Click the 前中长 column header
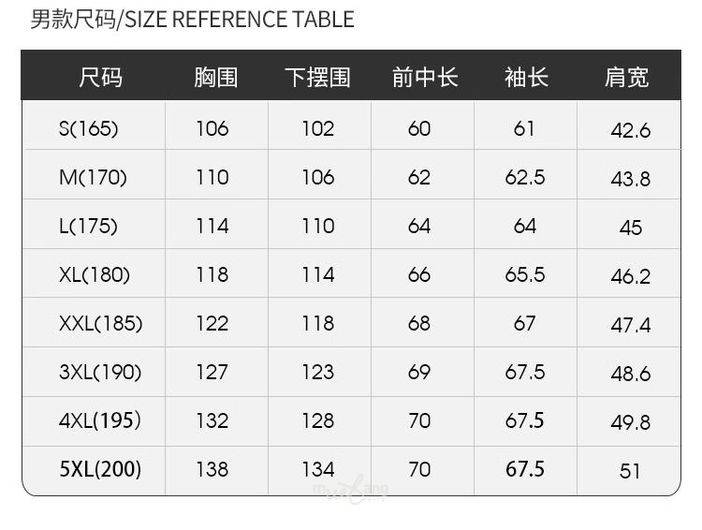This screenshot has width=702, height=530. (425, 77)
